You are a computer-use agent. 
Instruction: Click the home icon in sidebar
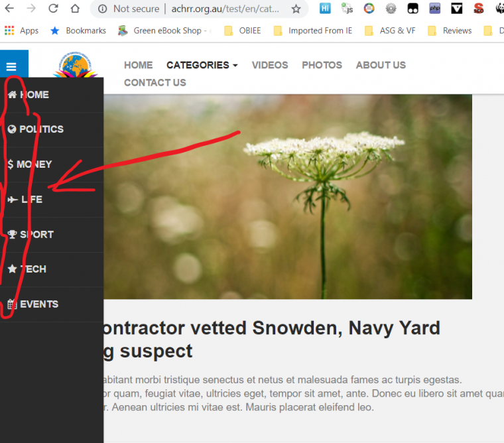point(12,95)
